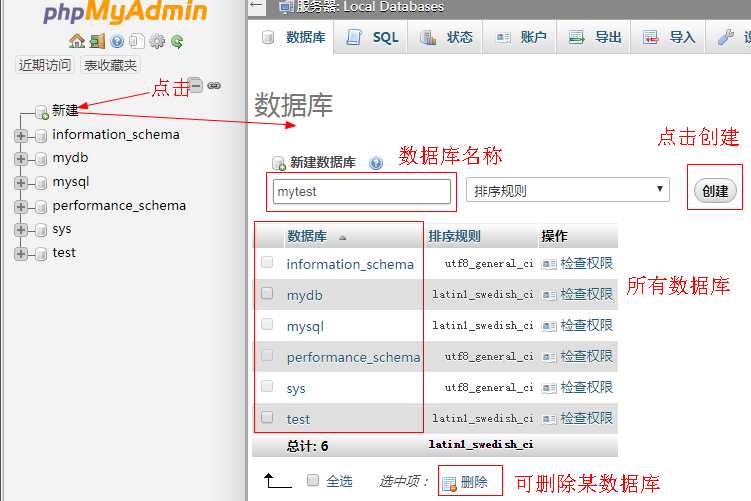Open the phpMyAdmin documentation help icon
Screen dimensions: 751x501
pyautogui.click(x=117, y=42)
